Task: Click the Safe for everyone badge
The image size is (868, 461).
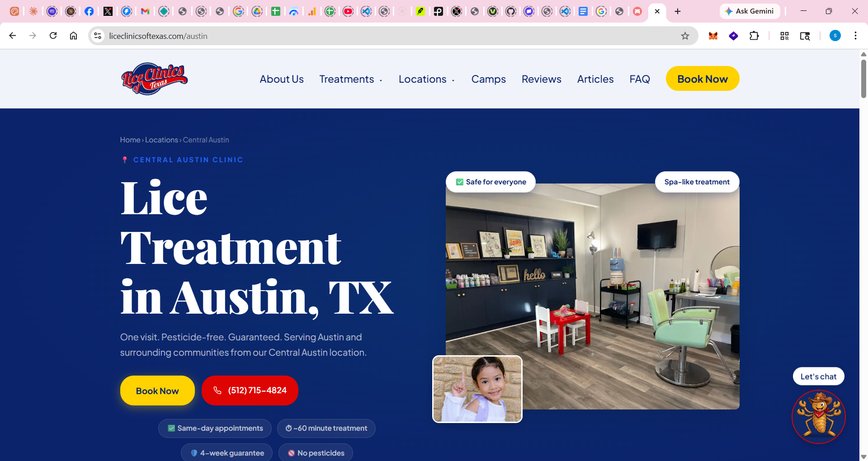Action: click(x=491, y=182)
